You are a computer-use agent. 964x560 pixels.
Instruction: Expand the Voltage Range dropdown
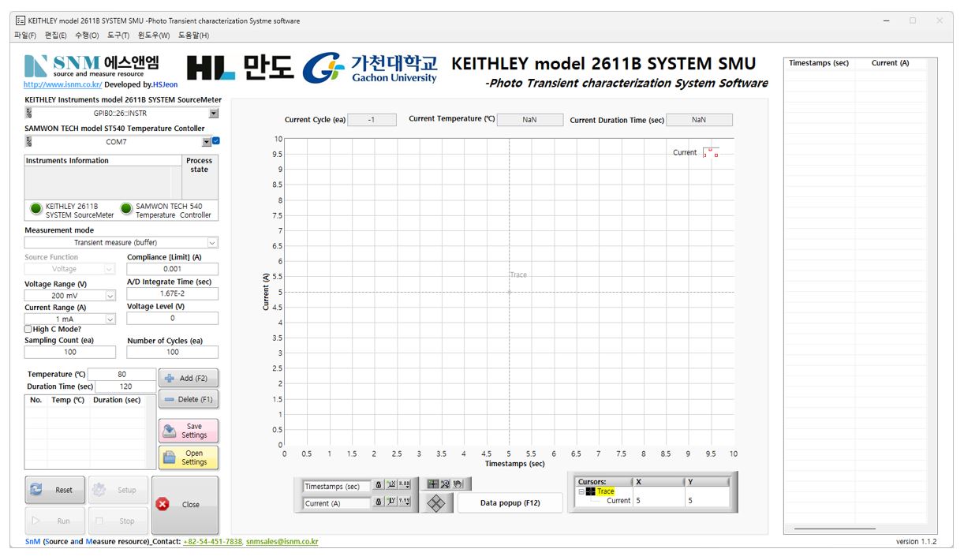pyautogui.click(x=110, y=296)
